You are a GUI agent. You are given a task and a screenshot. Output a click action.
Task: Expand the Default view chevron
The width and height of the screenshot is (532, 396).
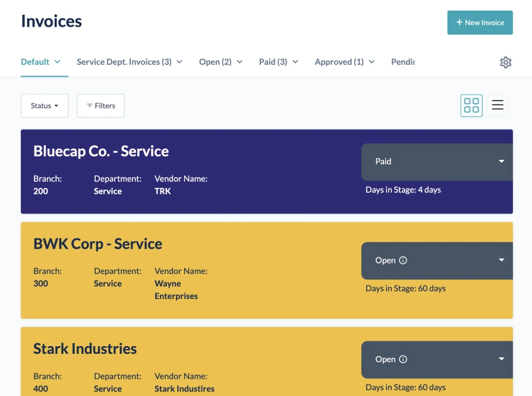coord(58,61)
